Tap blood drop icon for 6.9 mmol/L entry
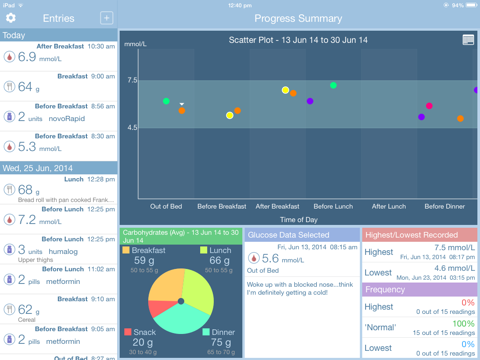Image resolution: width=480 pixels, height=360 pixels. [10, 57]
